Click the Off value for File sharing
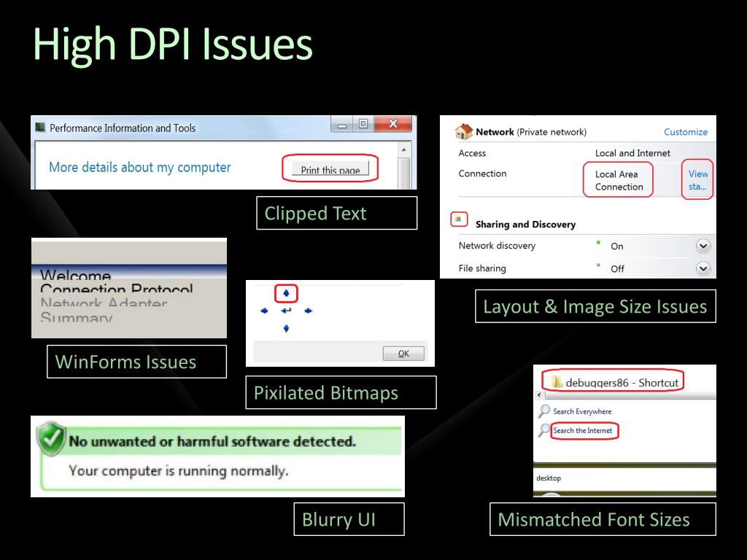The height and width of the screenshot is (560, 747). tap(617, 269)
